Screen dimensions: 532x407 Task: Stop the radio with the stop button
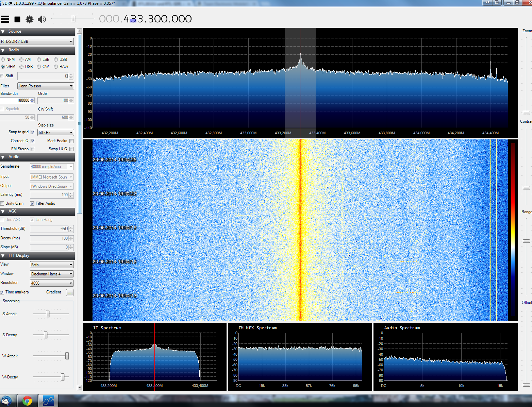click(x=17, y=19)
